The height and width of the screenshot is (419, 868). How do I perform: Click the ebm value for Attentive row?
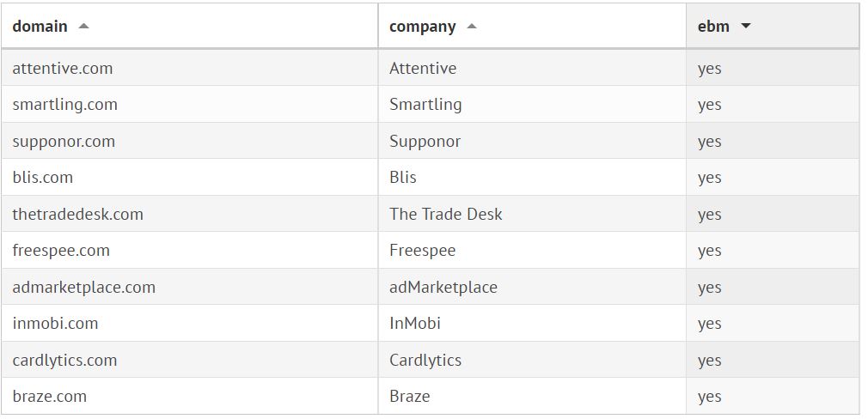point(710,69)
